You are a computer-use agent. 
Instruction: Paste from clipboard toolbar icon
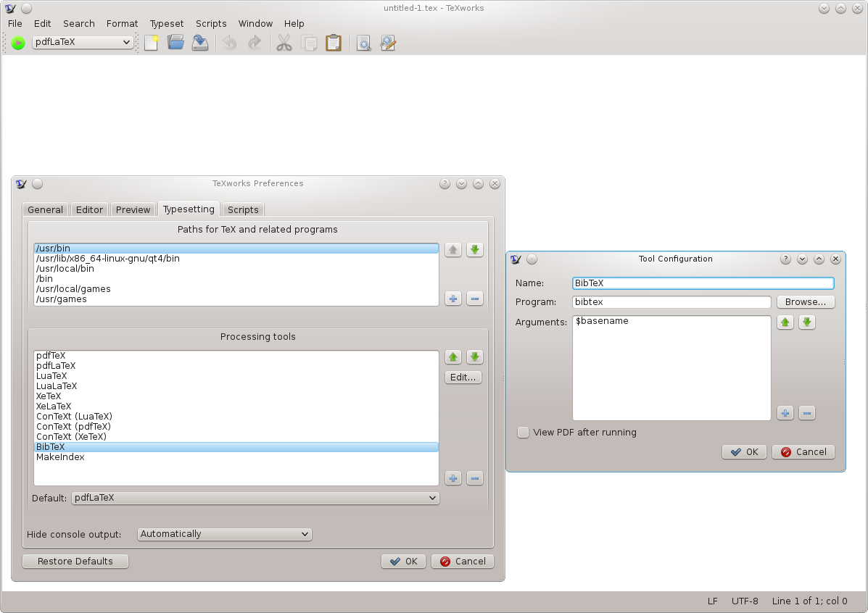pos(334,43)
